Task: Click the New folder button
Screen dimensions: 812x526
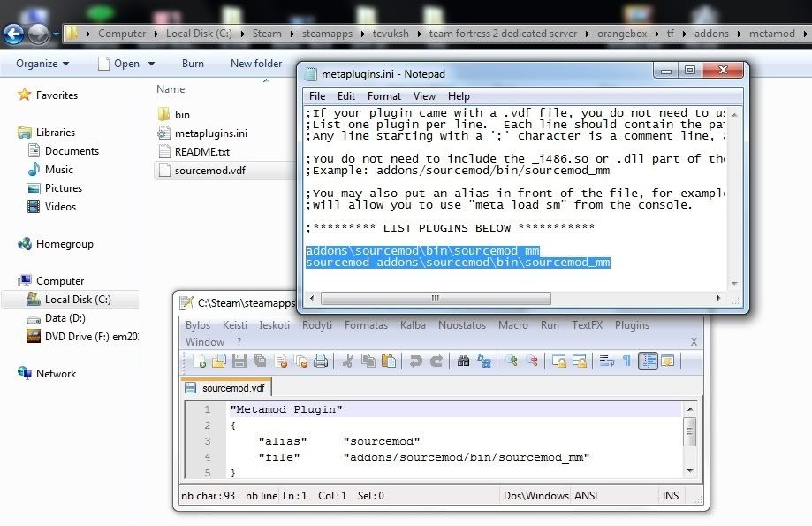Action: pyautogui.click(x=256, y=64)
